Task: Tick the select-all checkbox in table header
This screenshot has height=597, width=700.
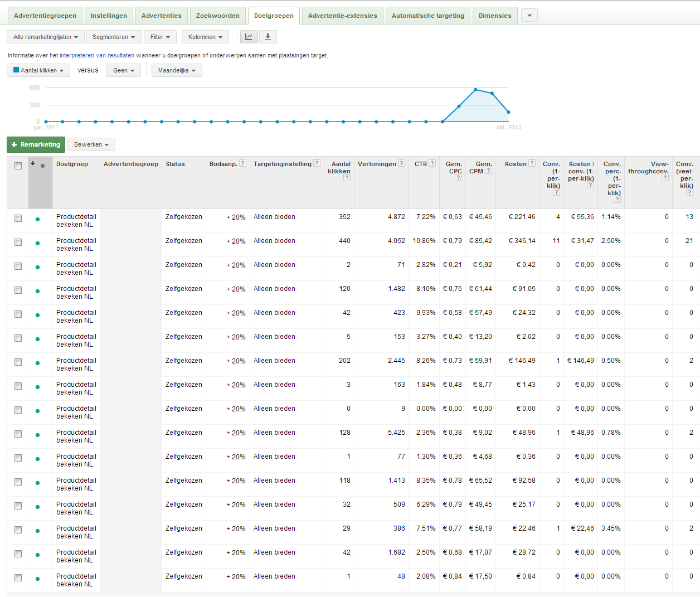Action: [x=18, y=166]
